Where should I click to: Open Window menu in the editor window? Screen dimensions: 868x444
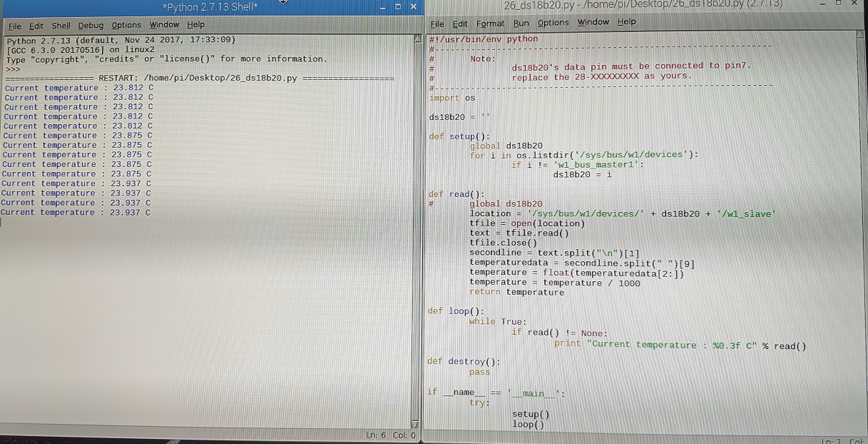[x=593, y=22]
